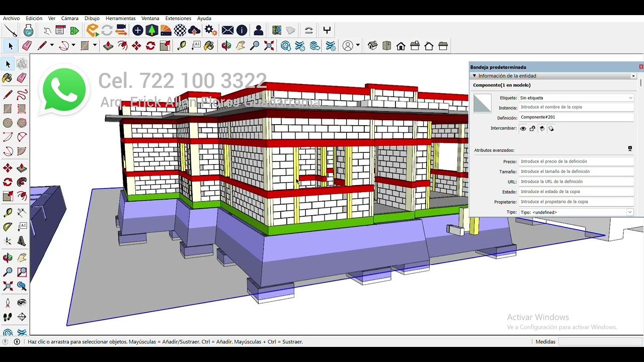
Task: Open the Ayuda menu
Action: pyautogui.click(x=204, y=18)
